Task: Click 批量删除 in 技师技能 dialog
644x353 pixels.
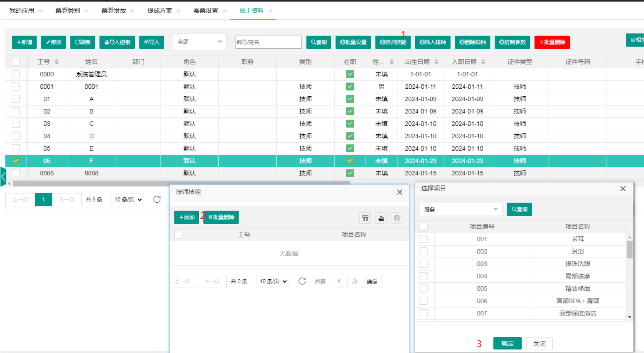Action: click(221, 217)
